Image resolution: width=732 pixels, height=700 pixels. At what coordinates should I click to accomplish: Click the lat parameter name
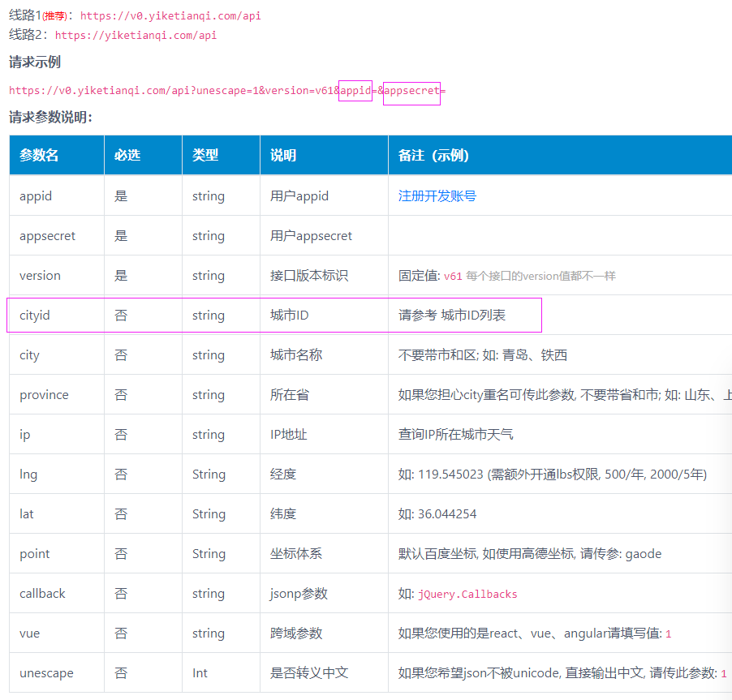pyautogui.click(x=25, y=513)
